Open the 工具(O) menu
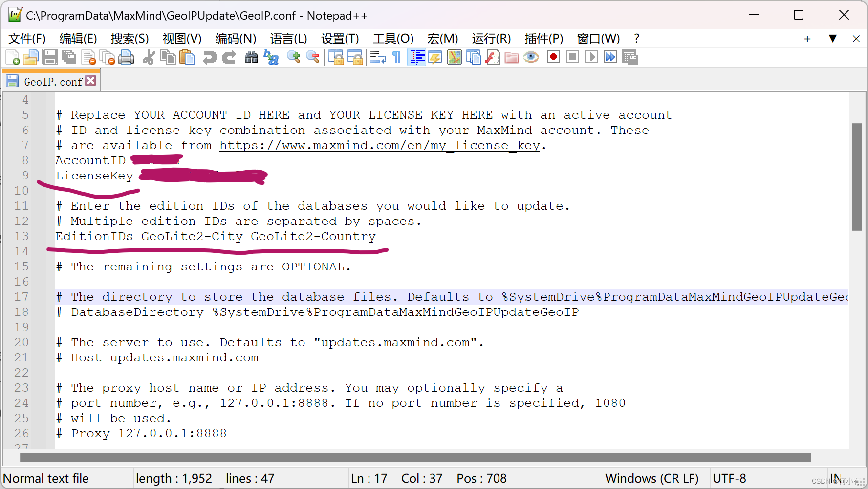 coord(393,39)
